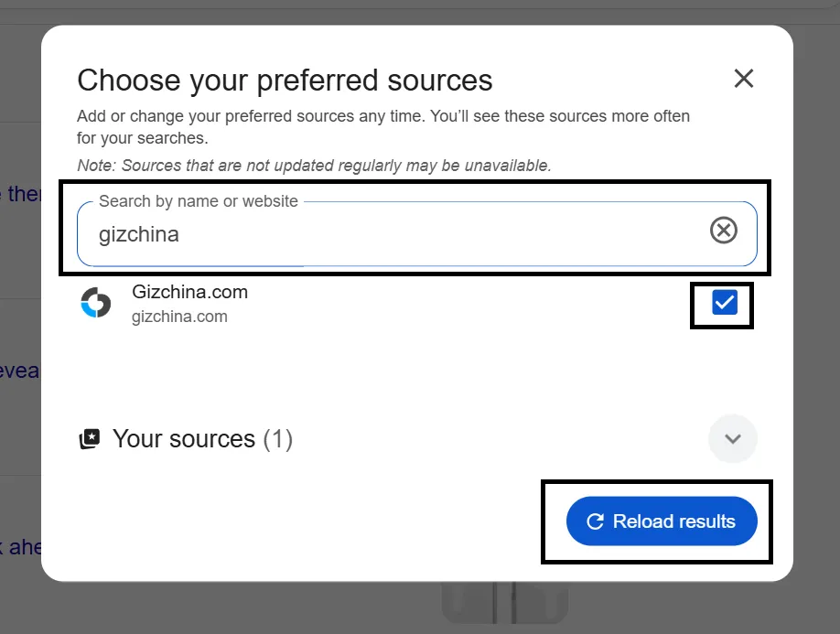Click the gizchina.com domain text
Image resolution: width=840 pixels, height=634 pixels.
179,317
